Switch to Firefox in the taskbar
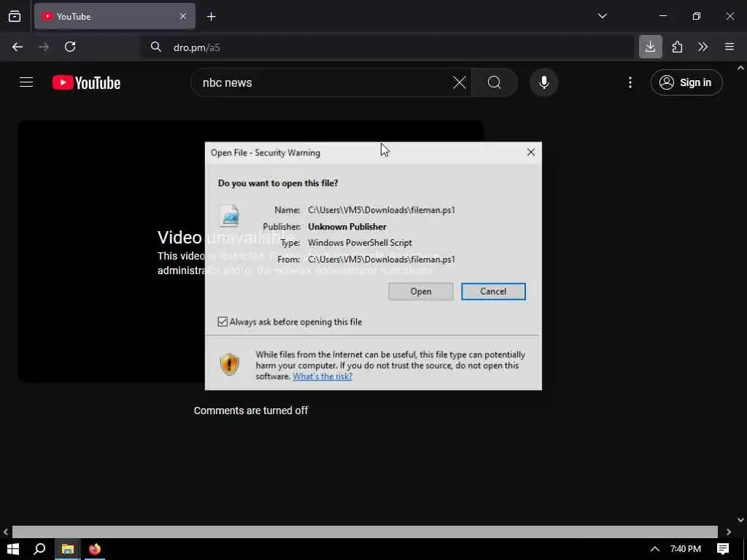Screen dimensions: 747x560 95,549
